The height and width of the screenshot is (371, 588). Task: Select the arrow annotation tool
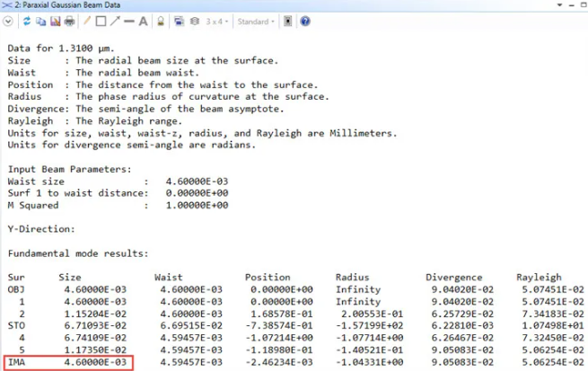coord(115,21)
